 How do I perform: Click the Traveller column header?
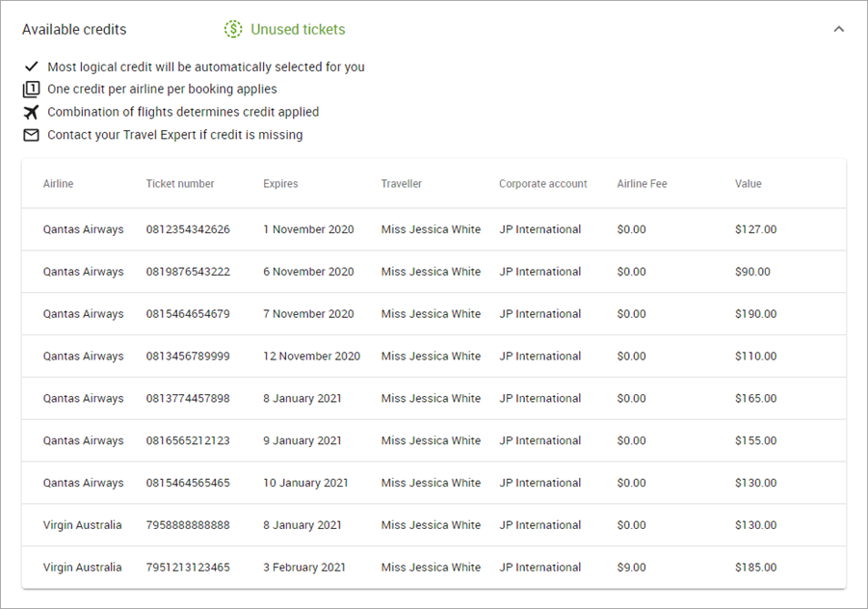pos(402,184)
